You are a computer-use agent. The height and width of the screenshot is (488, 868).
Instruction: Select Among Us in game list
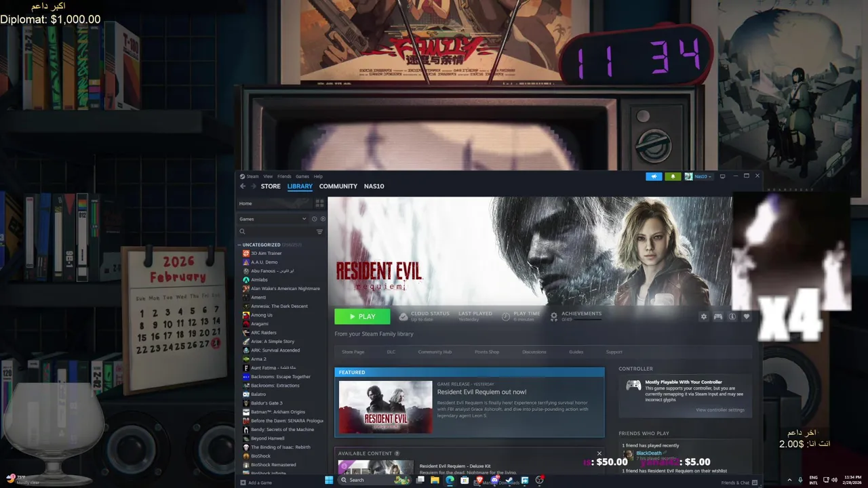click(x=262, y=315)
